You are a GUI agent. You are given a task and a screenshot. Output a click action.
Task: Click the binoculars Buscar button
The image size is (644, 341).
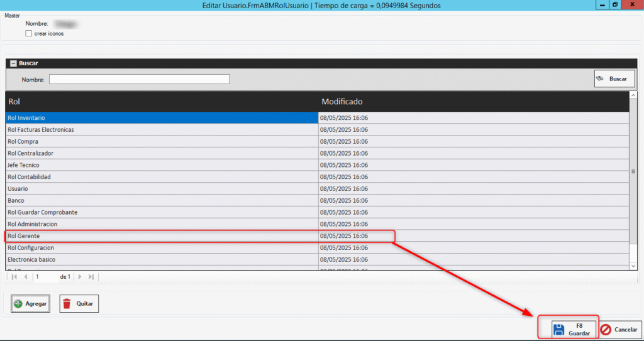click(610, 78)
